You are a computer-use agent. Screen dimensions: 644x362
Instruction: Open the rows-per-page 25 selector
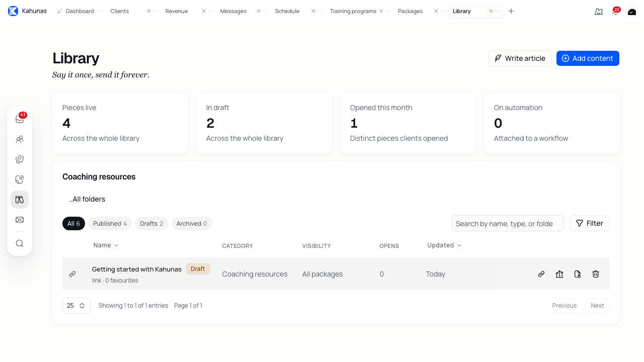tap(76, 306)
